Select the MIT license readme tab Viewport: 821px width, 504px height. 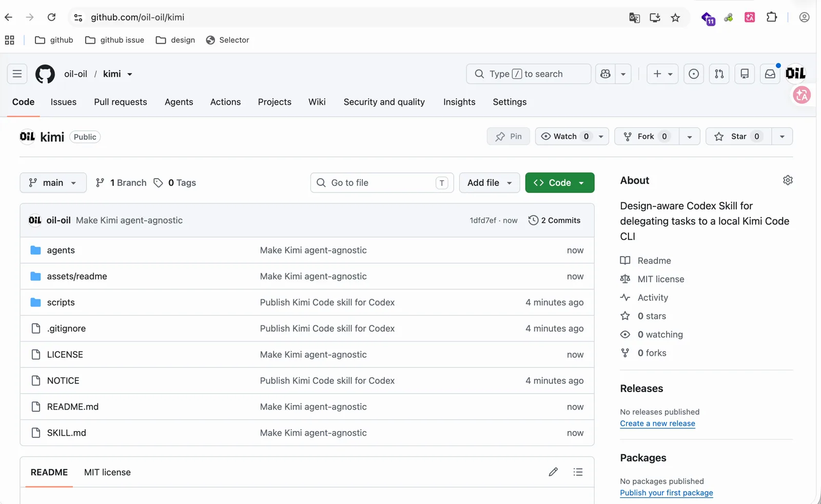107,472
